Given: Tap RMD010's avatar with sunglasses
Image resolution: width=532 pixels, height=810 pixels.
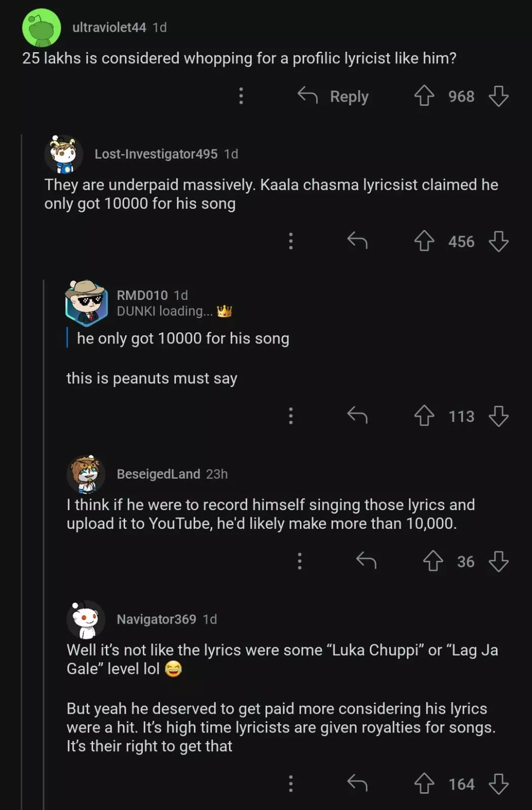Looking at the screenshot, I should pyautogui.click(x=86, y=303).
